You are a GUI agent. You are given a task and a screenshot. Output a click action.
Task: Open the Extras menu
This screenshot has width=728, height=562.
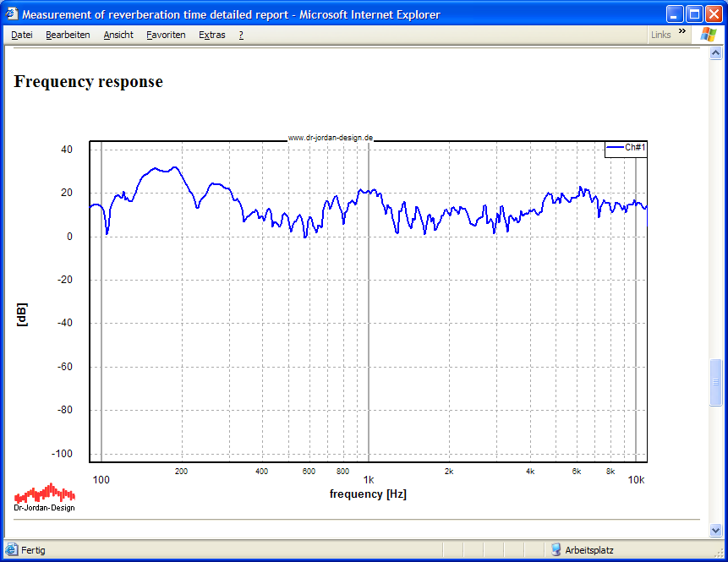click(x=212, y=35)
